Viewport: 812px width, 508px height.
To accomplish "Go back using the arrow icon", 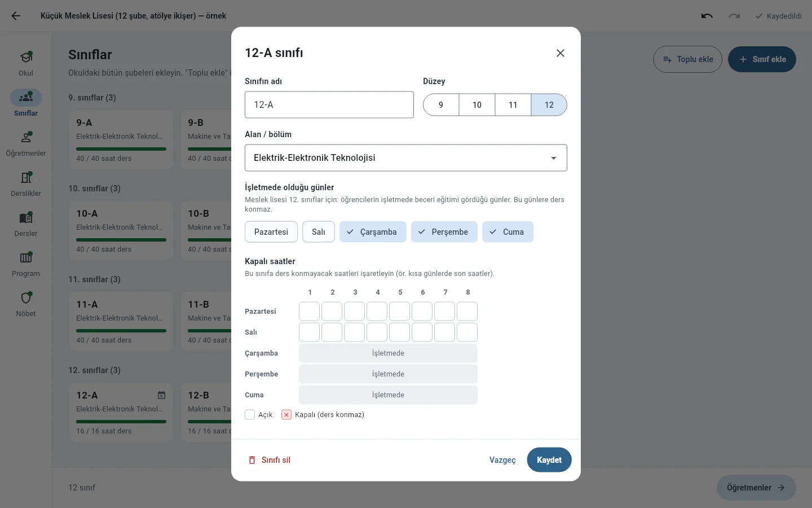I will (x=16, y=16).
